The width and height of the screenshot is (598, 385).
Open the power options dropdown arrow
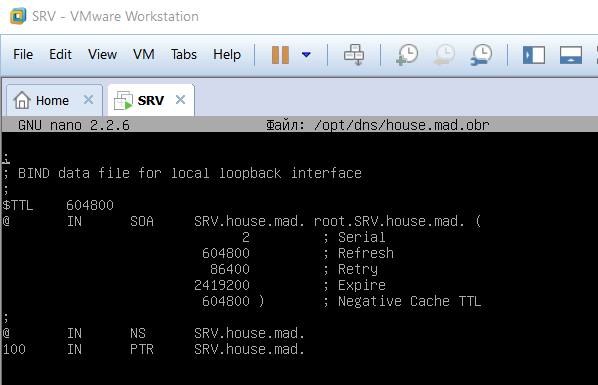tap(306, 55)
